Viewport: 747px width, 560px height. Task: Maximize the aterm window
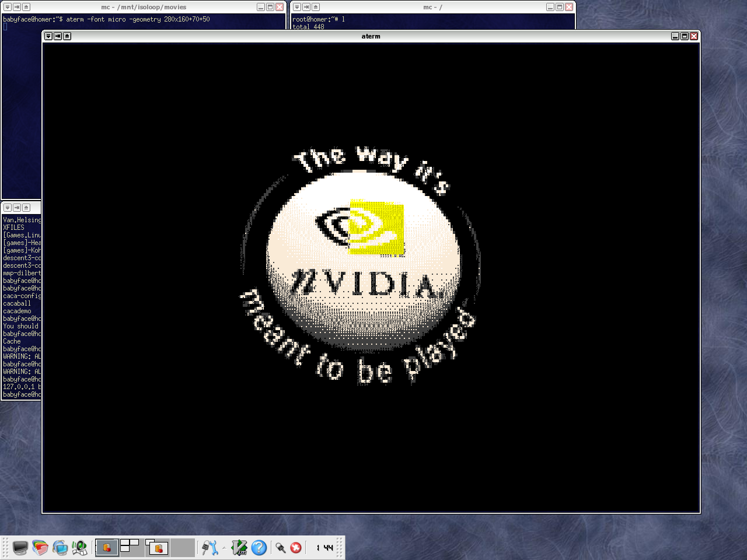(685, 36)
